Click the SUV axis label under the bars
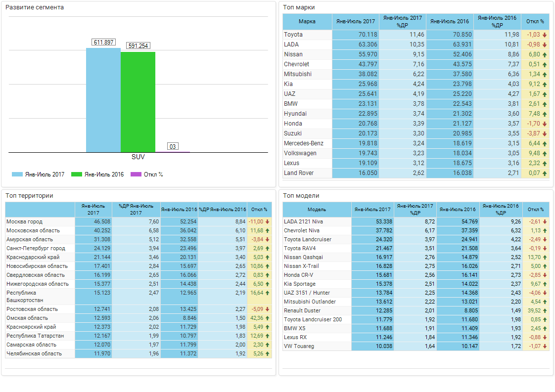Viewport: 555px width, 392px height. pyautogui.click(x=138, y=157)
